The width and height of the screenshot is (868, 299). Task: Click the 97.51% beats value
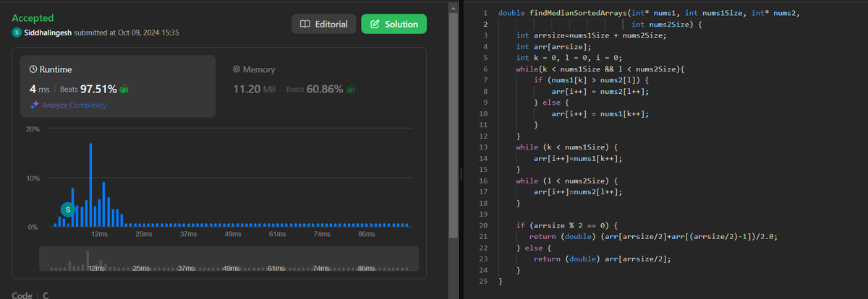click(x=98, y=90)
